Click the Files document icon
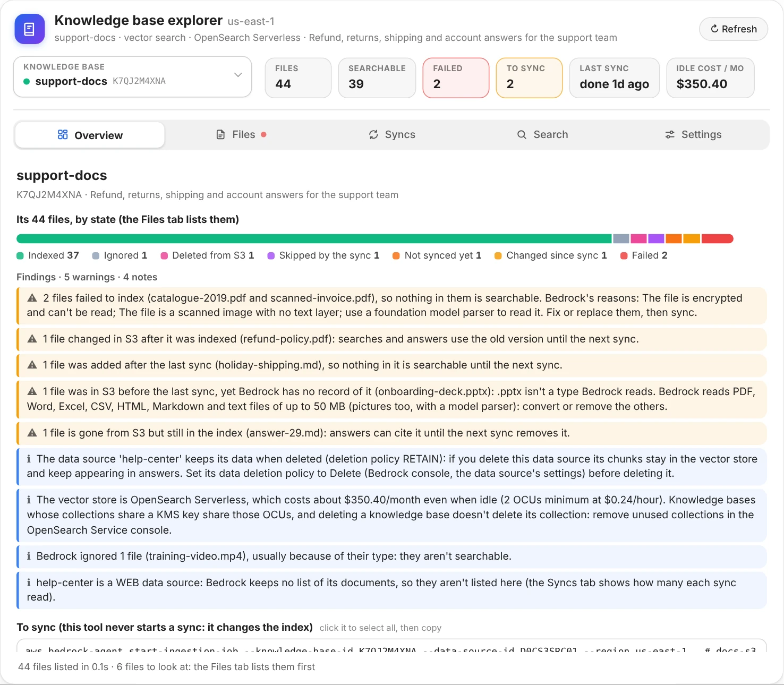The width and height of the screenshot is (784, 685). pos(220,135)
